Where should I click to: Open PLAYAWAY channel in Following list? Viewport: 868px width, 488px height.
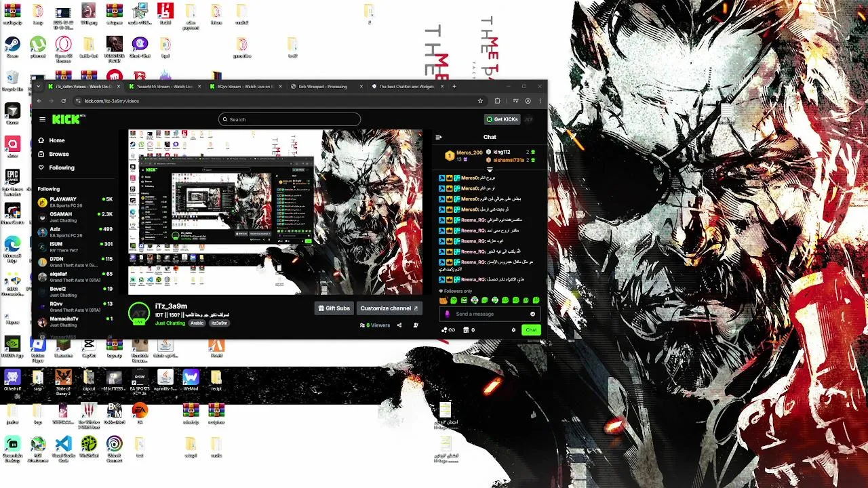(x=75, y=202)
